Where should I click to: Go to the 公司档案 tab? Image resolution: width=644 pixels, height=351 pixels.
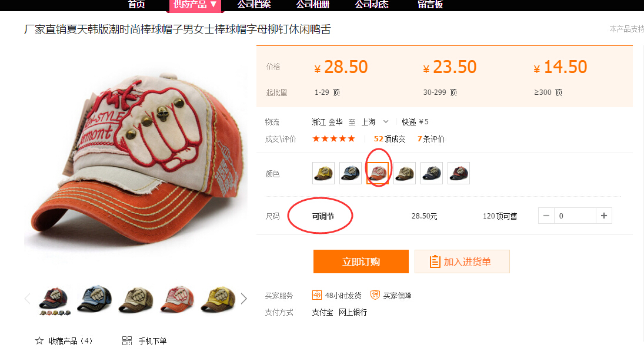click(254, 5)
